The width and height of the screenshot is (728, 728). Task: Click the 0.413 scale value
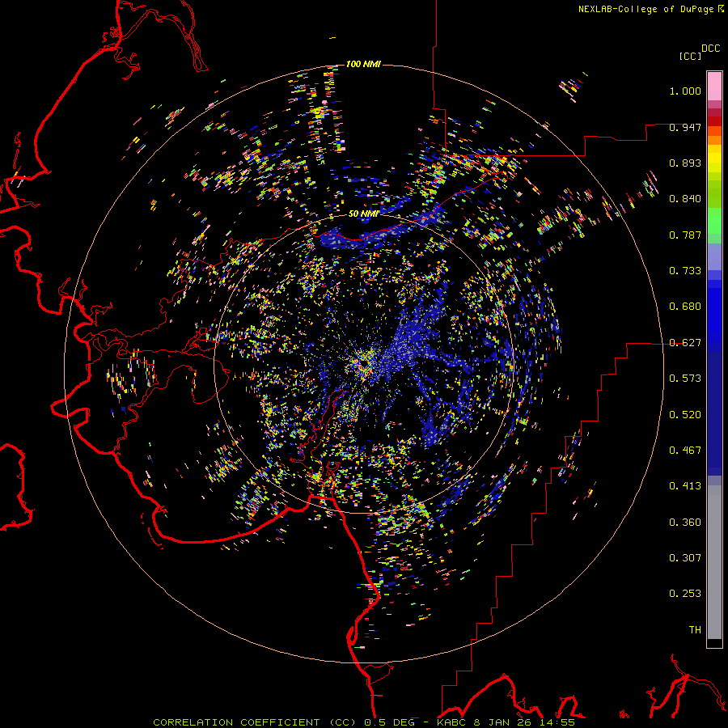point(685,486)
